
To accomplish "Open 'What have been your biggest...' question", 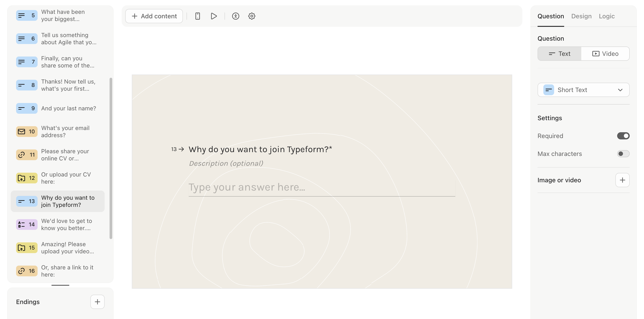I will tap(63, 15).
